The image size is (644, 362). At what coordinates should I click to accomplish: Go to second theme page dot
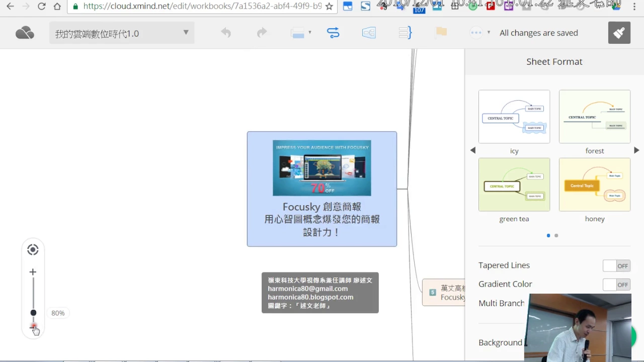tap(556, 235)
